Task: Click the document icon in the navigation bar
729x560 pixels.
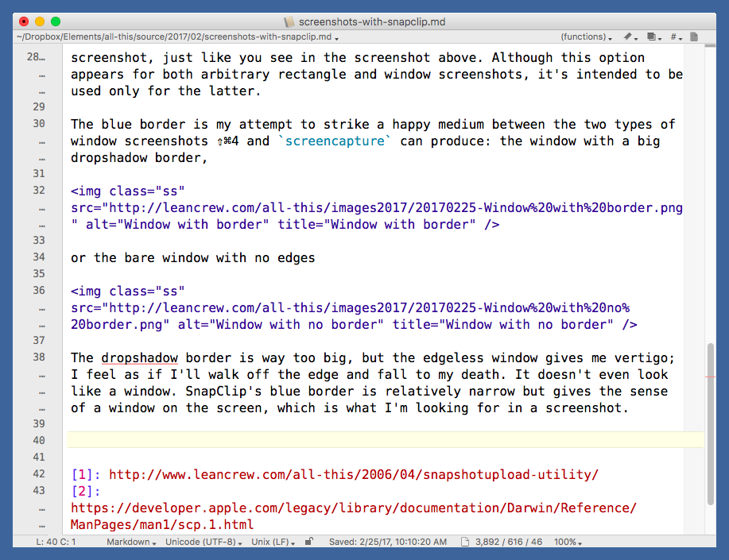Action: 694,37
